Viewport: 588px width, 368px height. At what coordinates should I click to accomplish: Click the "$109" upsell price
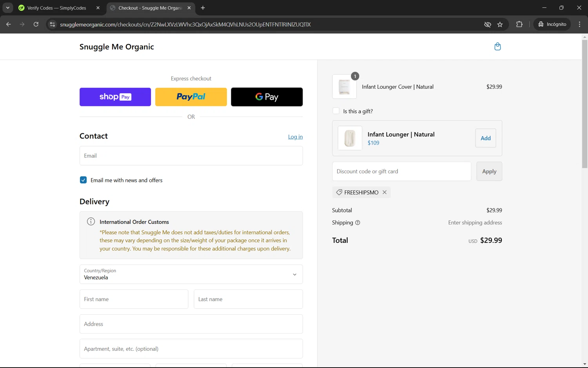coord(373,143)
